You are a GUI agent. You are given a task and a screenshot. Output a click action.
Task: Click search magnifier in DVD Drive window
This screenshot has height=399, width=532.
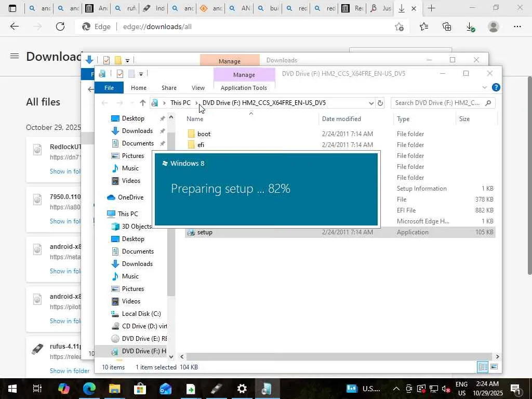point(488,103)
